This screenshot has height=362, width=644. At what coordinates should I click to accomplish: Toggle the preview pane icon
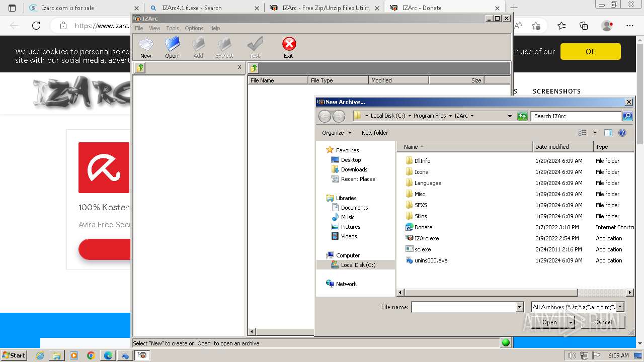[x=608, y=133]
